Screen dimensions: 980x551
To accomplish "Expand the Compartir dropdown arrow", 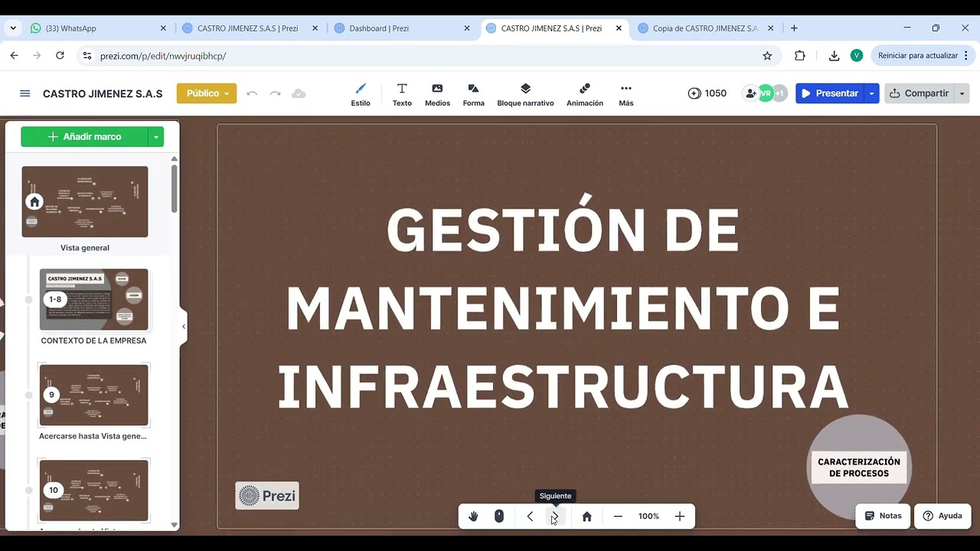I will (x=962, y=93).
